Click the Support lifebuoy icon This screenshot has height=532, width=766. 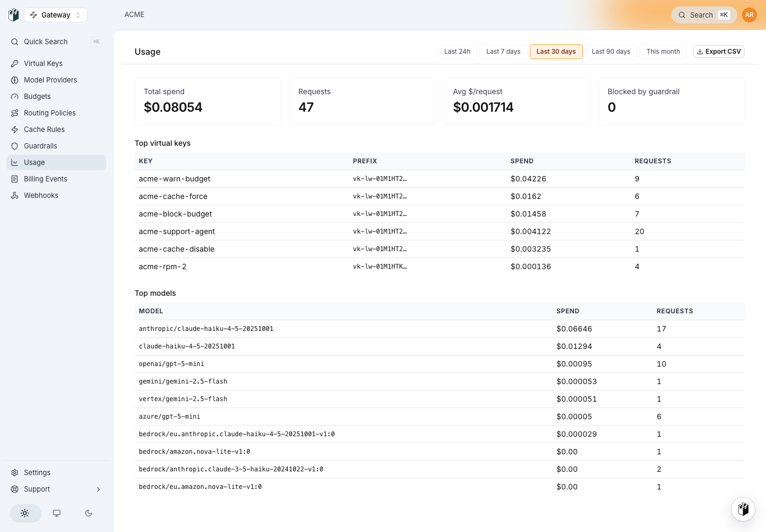[x=15, y=489]
